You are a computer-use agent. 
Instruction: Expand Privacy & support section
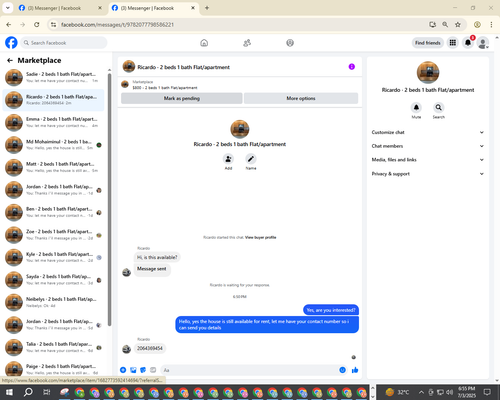point(428,174)
